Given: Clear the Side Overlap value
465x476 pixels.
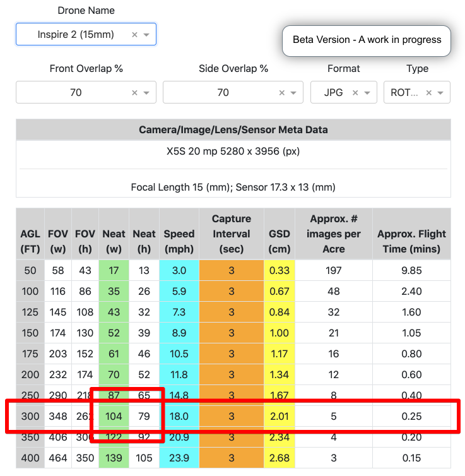Looking at the screenshot, I should pos(282,93).
